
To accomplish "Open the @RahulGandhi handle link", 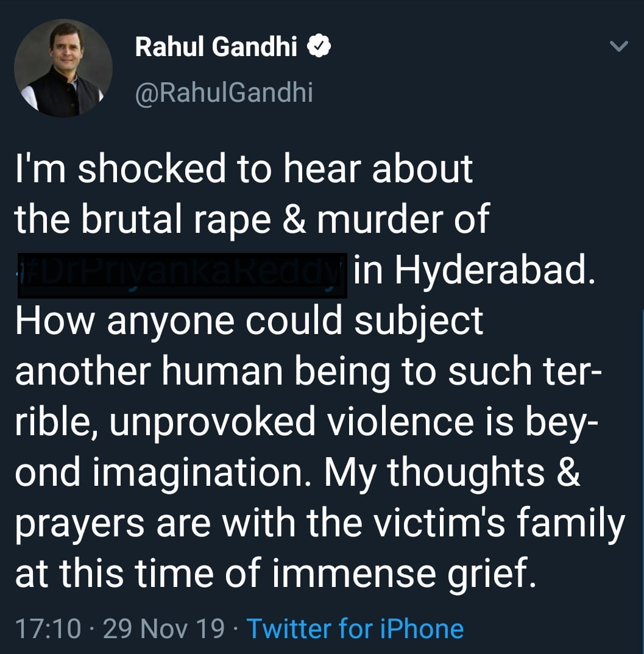I will point(224,93).
